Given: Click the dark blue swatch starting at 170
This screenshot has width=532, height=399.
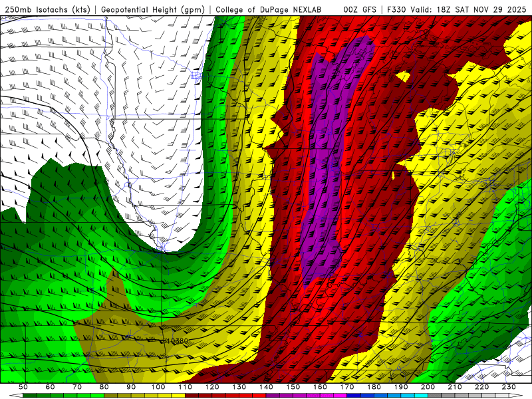Looking at the screenshot, I should pyautogui.click(x=354, y=396).
